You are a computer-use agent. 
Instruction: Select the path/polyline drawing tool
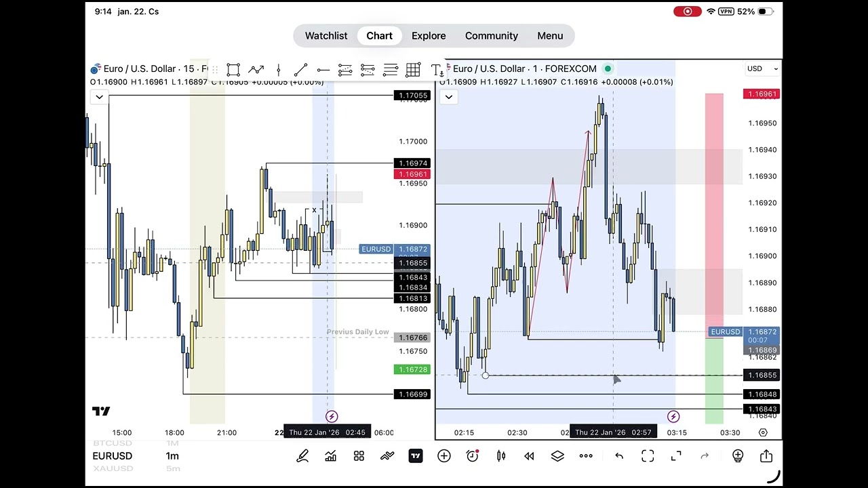[256, 69]
